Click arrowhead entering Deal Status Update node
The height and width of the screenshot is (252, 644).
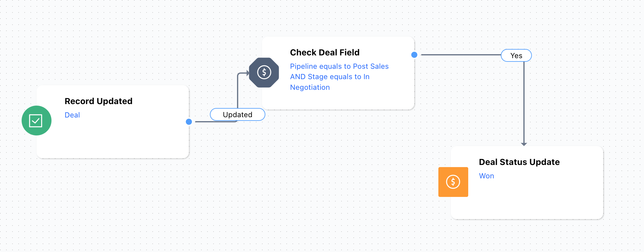coord(524,144)
